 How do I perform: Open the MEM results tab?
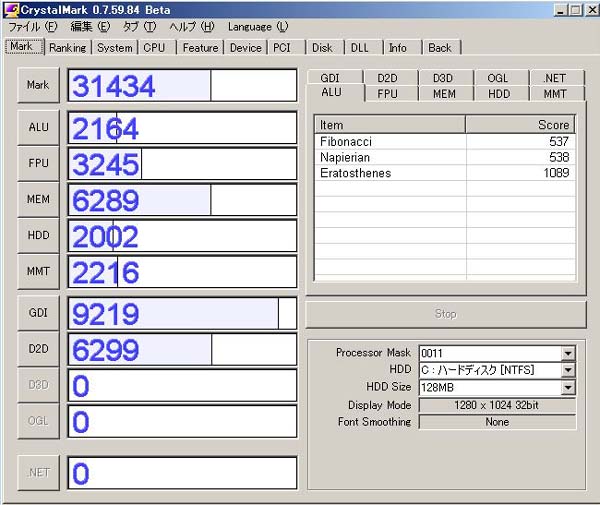point(447,94)
